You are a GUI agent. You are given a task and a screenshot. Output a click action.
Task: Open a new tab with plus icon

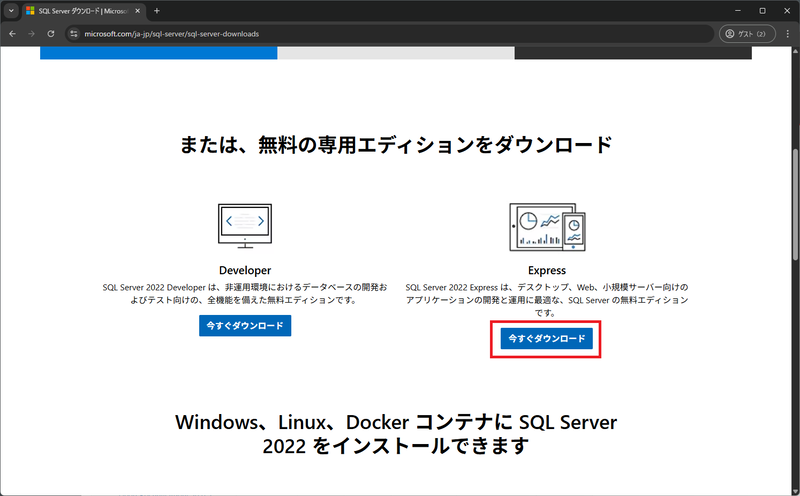[157, 11]
